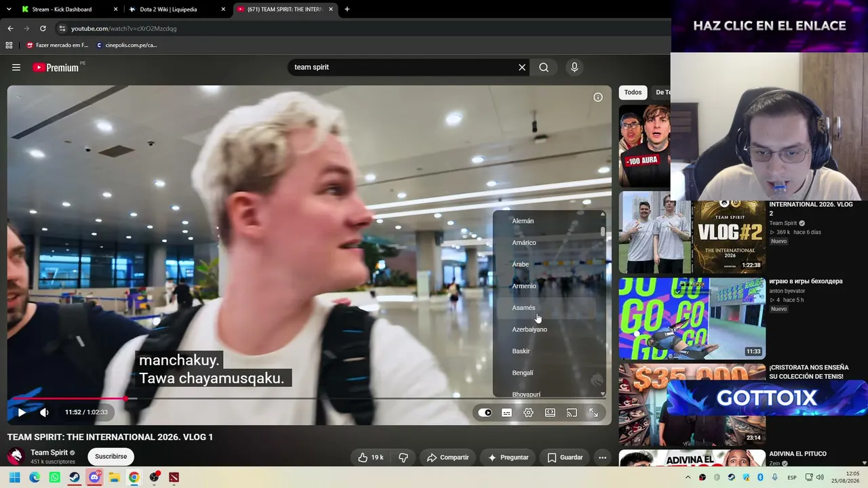Mute the video volume
Image resolution: width=868 pixels, height=488 pixels.
point(44,412)
